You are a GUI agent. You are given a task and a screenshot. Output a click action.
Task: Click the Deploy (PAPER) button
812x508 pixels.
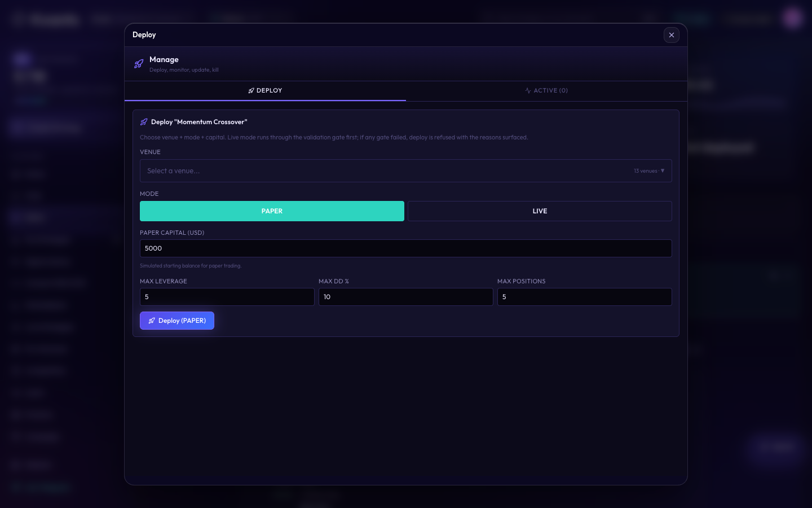[177, 321]
